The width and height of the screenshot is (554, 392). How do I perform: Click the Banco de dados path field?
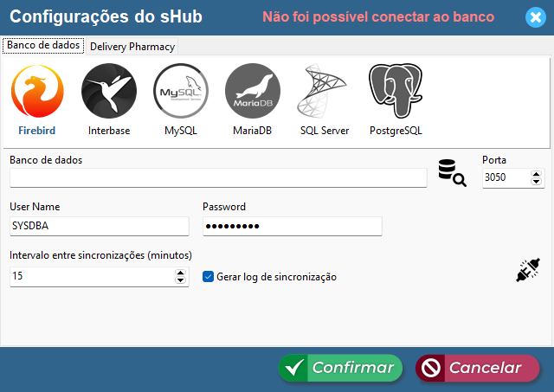[x=218, y=178]
